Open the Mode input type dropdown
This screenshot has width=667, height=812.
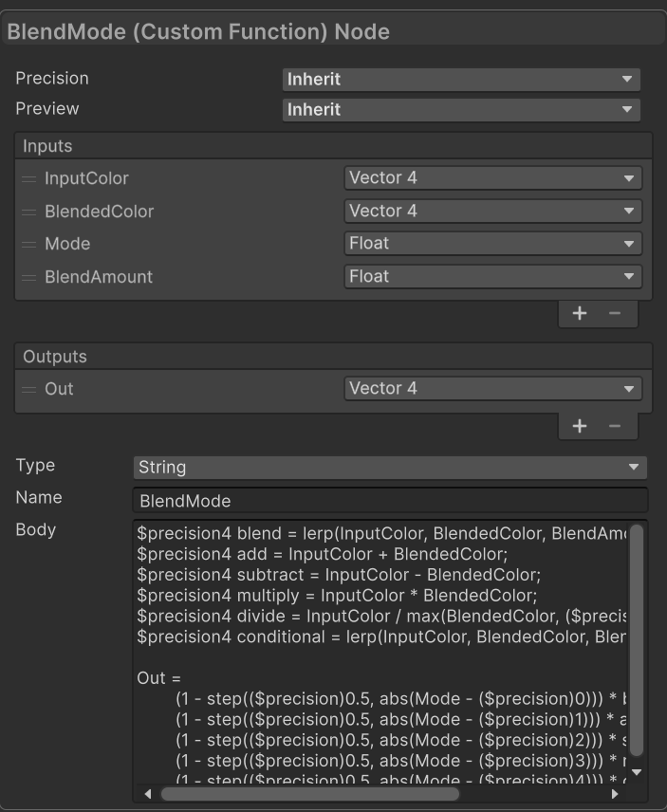(x=493, y=244)
